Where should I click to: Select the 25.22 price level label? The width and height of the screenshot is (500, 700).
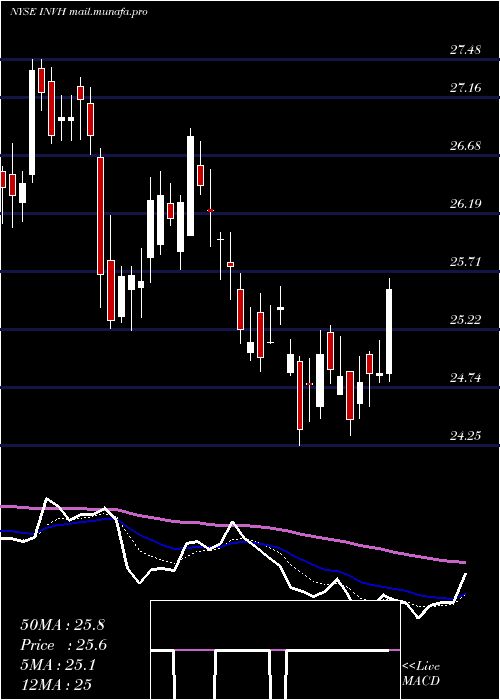point(465,320)
